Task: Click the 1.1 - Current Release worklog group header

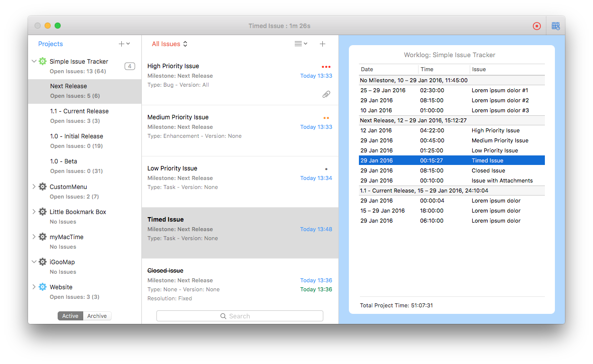Action: [452, 191]
